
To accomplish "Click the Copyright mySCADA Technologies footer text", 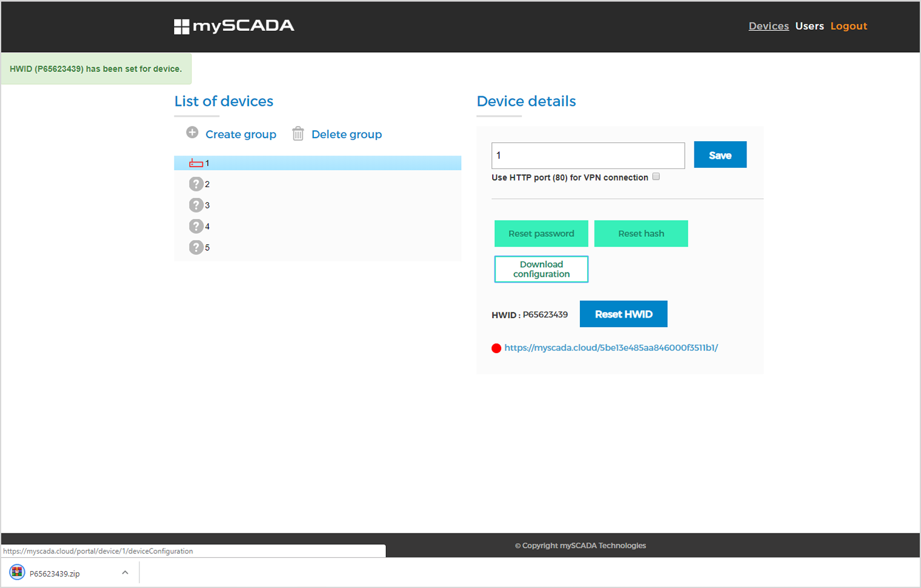I will [x=580, y=546].
